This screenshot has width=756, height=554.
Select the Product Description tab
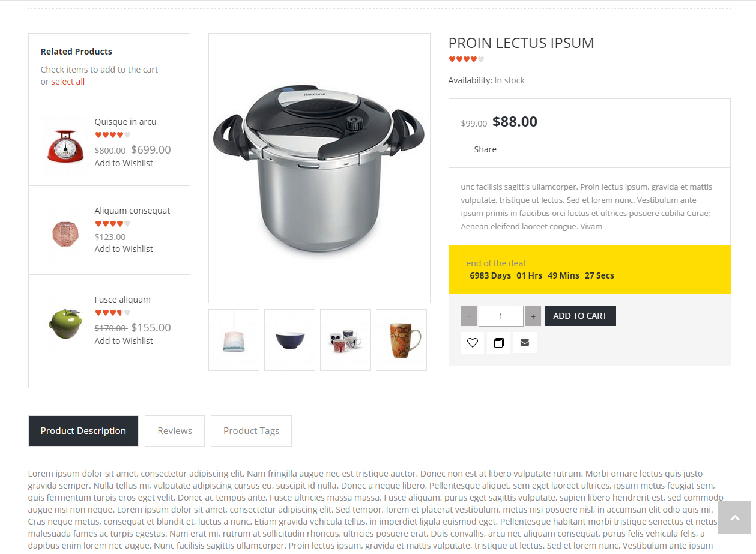[83, 431]
